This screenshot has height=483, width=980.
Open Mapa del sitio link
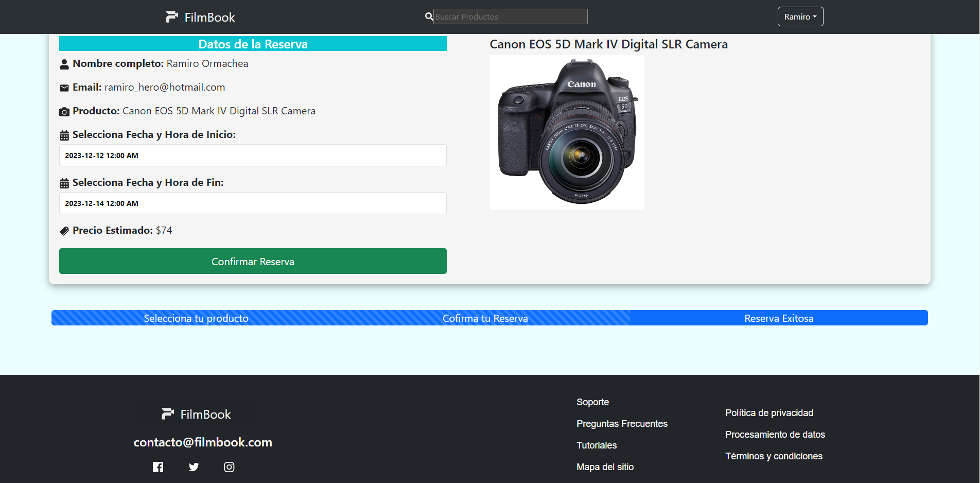click(605, 467)
